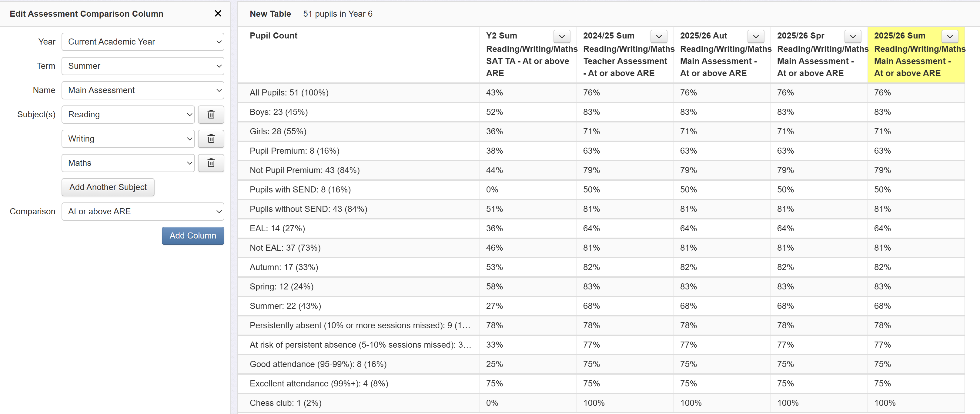Remove the Writing subject with trash icon

click(x=211, y=139)
